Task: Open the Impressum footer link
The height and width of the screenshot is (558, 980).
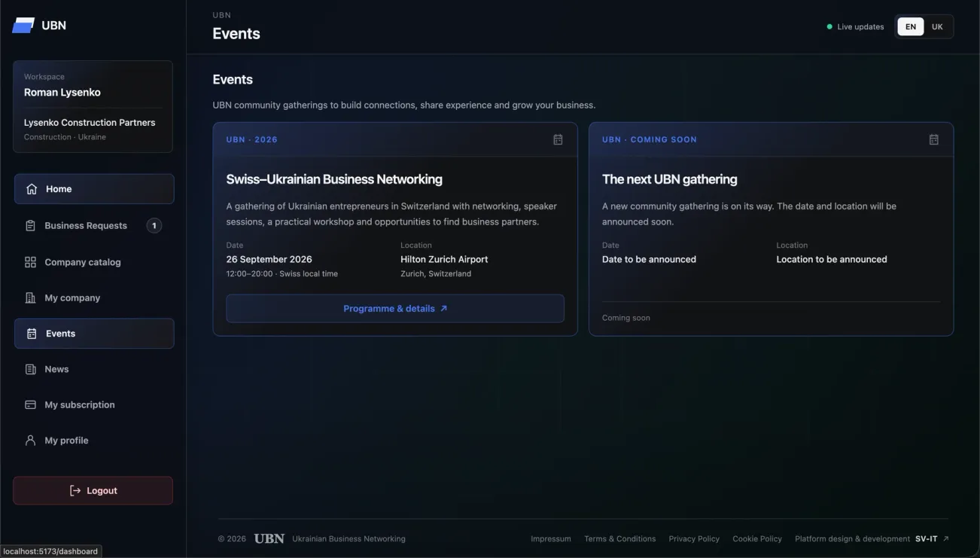Action: (551, 539)
